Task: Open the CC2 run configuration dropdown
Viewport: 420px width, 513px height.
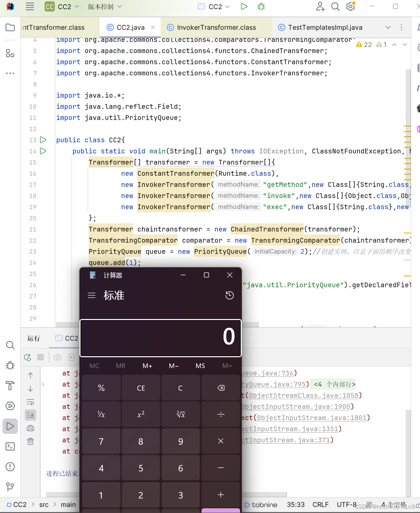Action: tap(214, 7)
